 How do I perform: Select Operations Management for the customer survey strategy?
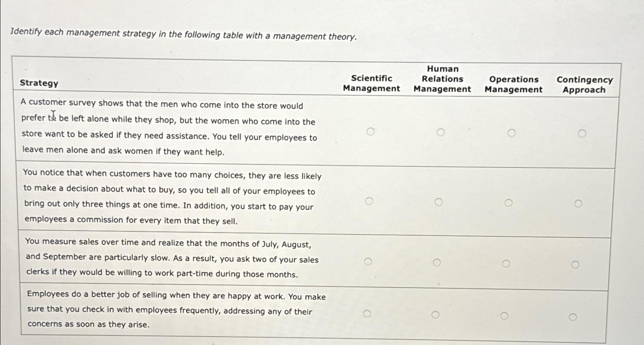512,133
